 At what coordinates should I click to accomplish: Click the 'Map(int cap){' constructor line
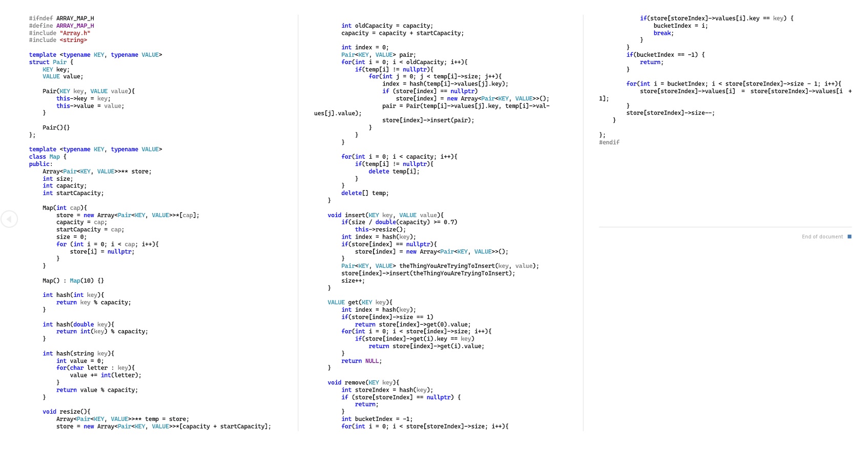pos(65,208)
